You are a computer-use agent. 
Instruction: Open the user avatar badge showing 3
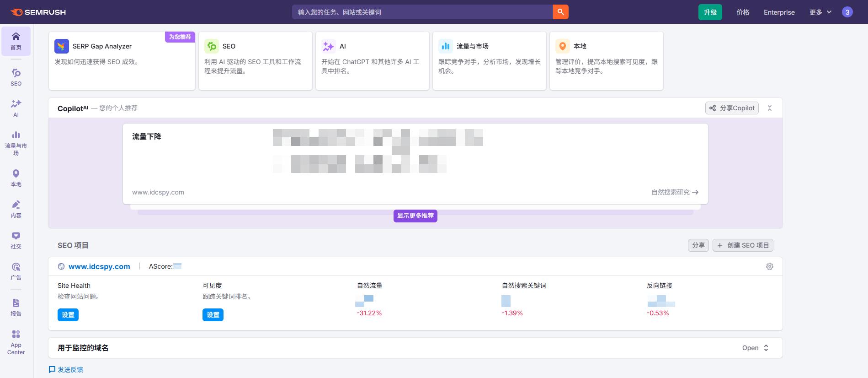(x=847, y=12)
